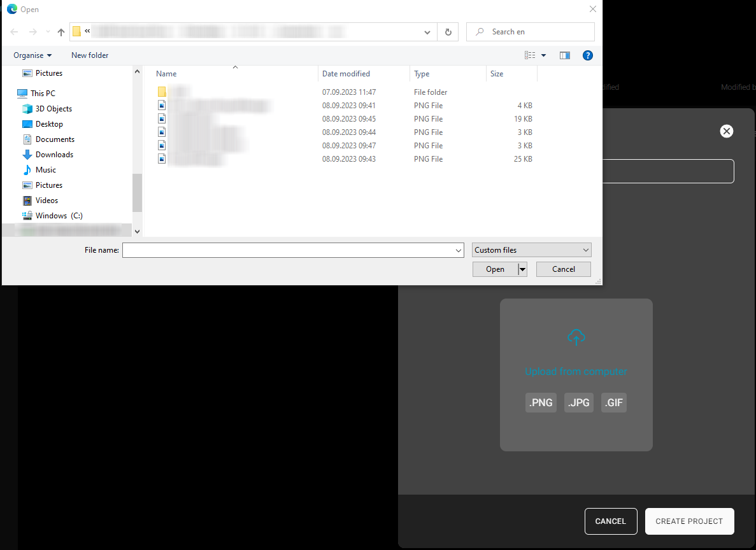756x550 pixels.
Task: Refresh the current folder view
Action: click(448, 32)
